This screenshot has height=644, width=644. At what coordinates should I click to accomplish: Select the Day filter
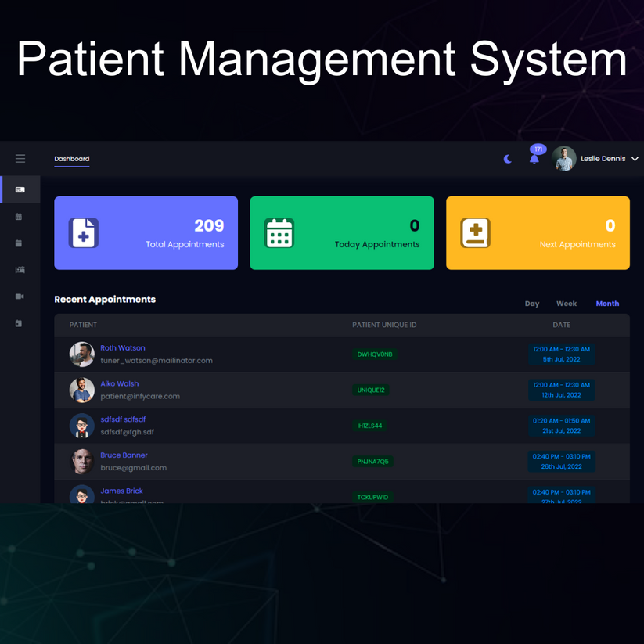pos(532,304)
